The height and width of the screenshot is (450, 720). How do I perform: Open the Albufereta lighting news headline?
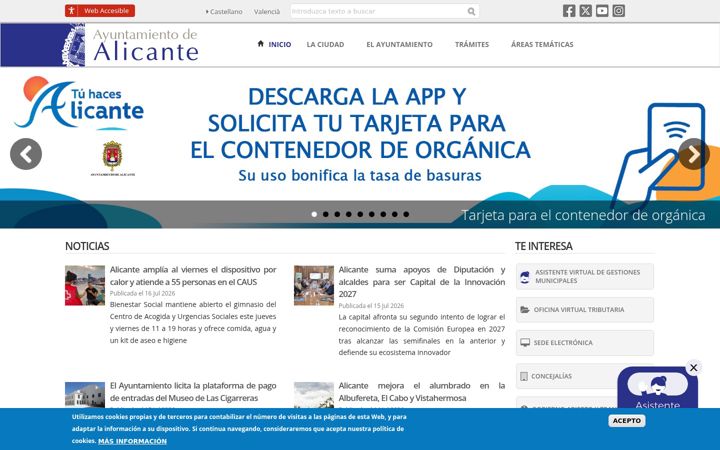(x=422, y=392)
